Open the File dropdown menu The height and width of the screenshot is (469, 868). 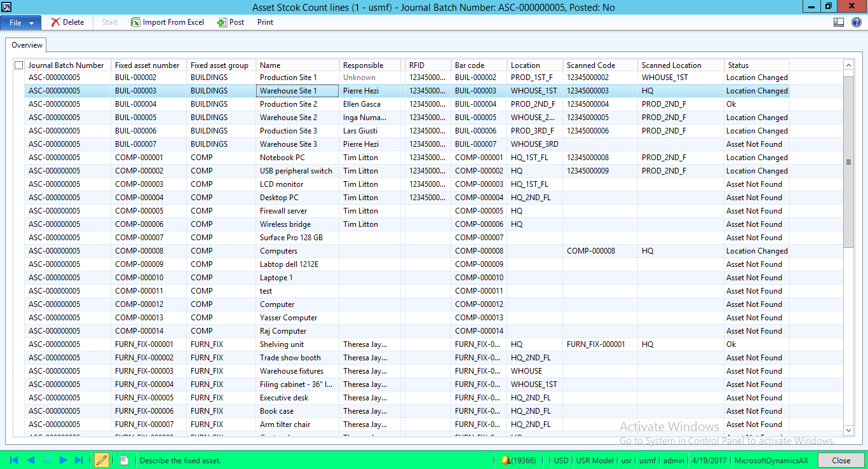point(21,22)
